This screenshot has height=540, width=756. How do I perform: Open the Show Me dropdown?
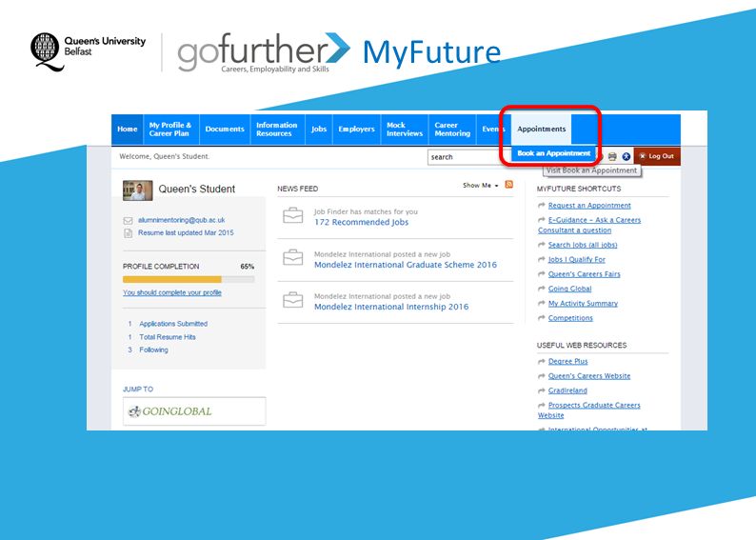(x=480, y=185)
